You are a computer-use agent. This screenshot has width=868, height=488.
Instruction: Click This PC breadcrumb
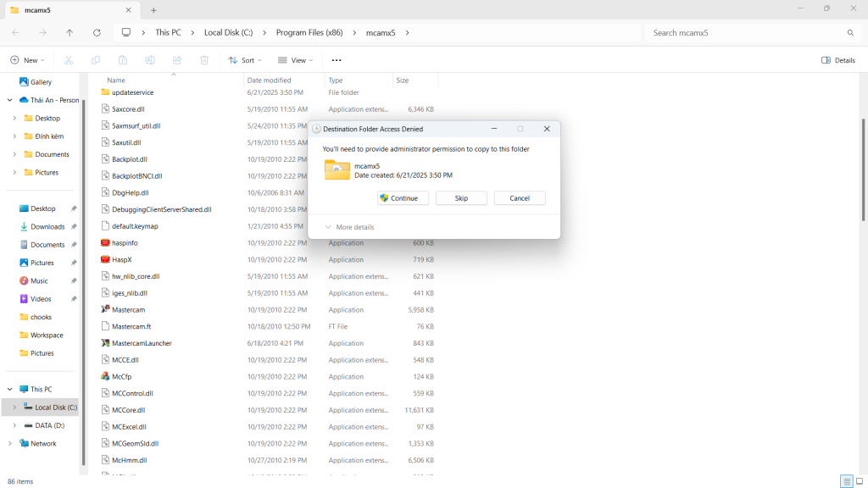tap(168, 33)
